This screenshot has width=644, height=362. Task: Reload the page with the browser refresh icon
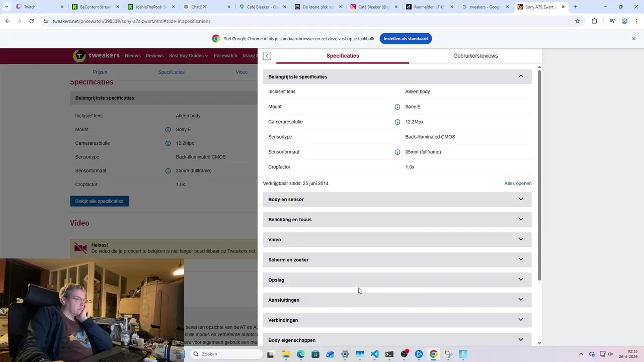click(x=31, y=21)
